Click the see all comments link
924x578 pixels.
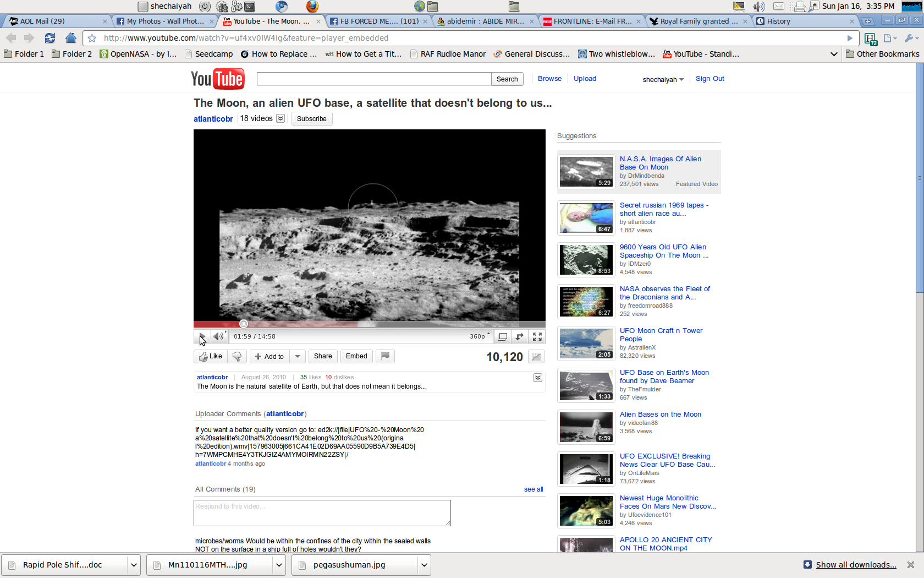(x=533, y=489)
